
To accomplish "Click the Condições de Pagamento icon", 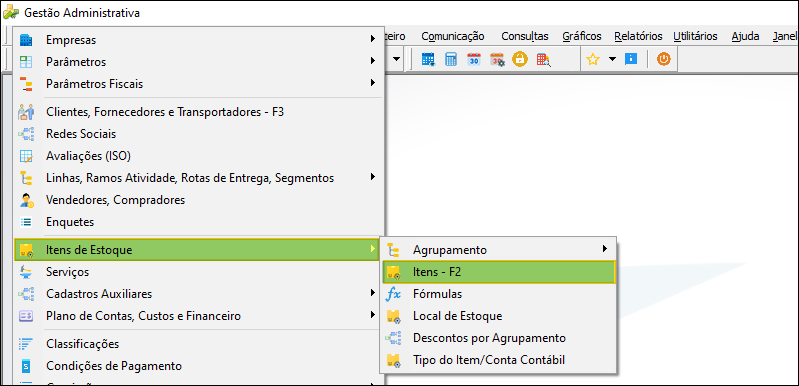I will point(26,366).
